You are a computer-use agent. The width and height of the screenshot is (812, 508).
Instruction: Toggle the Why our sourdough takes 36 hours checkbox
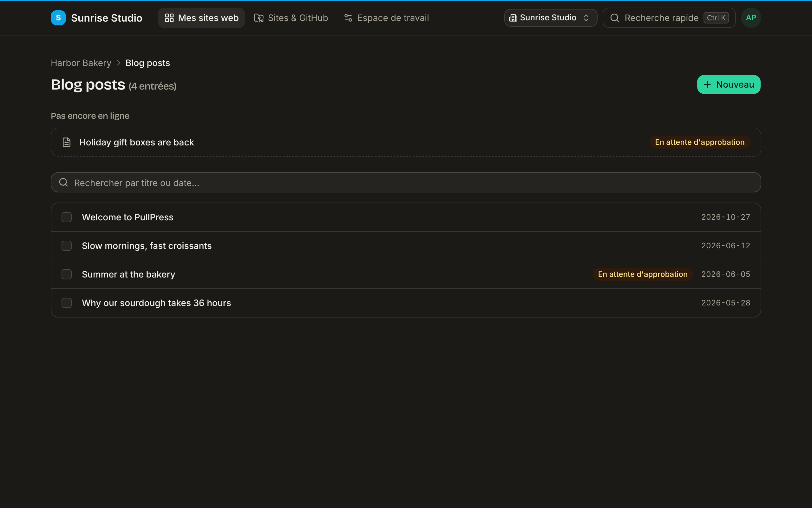[66, 303]
